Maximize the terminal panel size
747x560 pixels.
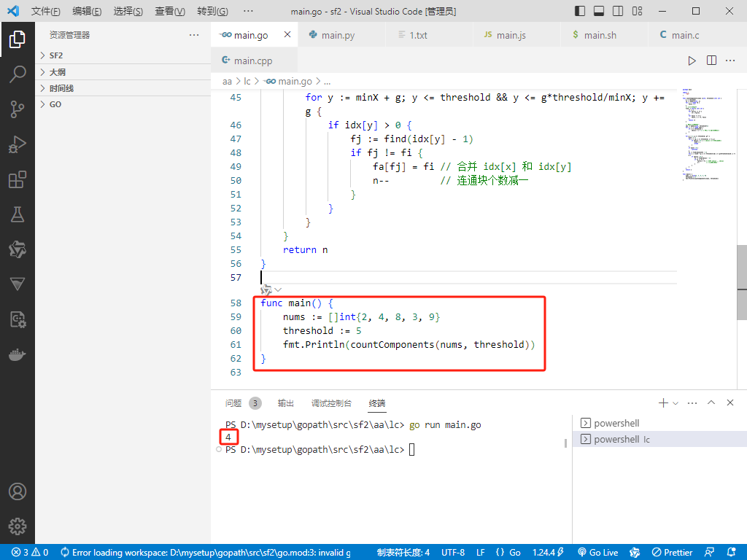pyautogui.click(x=711, y=402)
